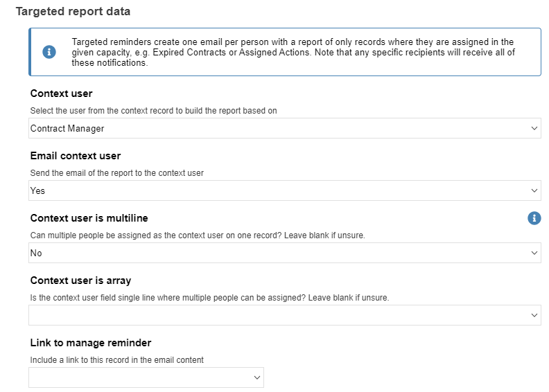549x392 pixels.
Task: Click the Context user is array label
Action: coord(80,280)
